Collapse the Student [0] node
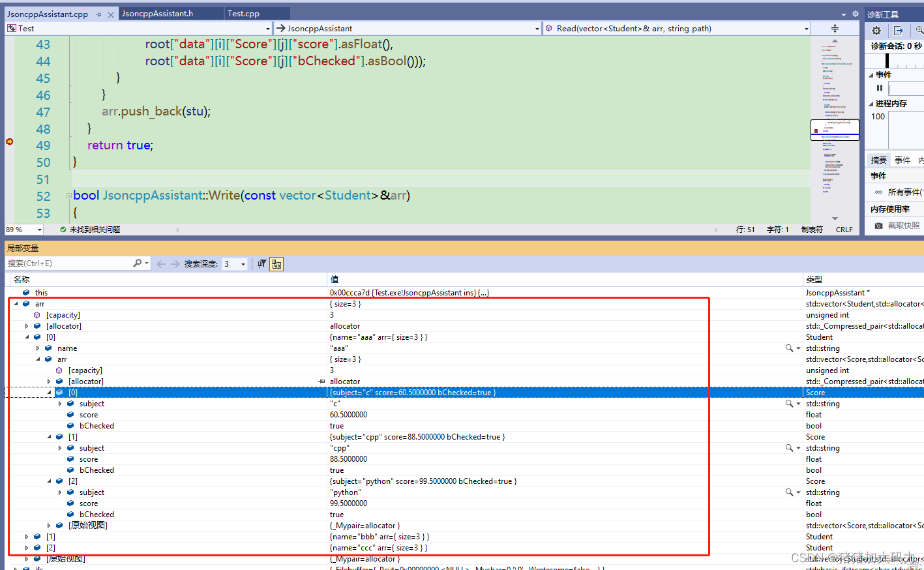924x570 pixels. tap(27, 337)
